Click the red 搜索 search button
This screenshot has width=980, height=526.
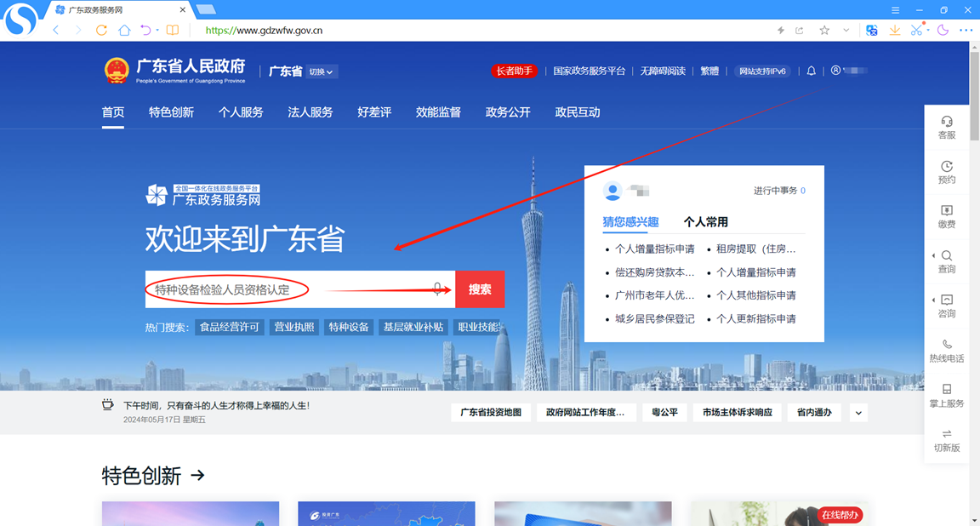coord(479,289)
